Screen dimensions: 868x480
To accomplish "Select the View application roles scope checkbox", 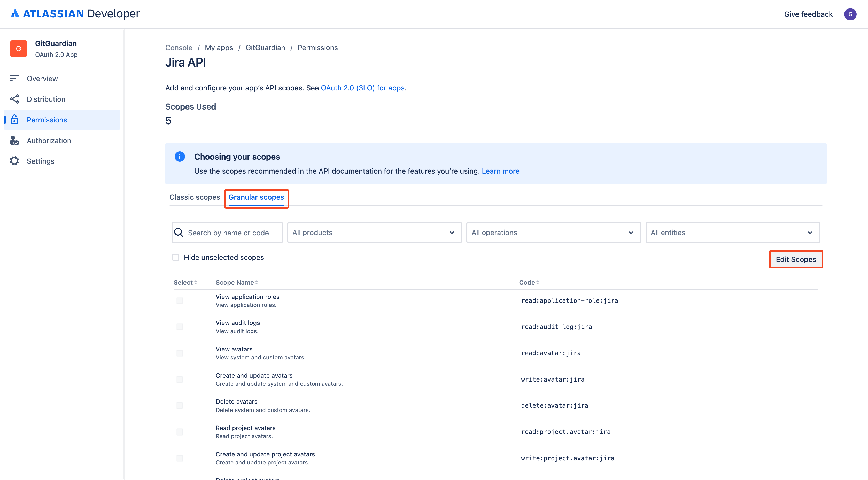I will (180, 301).
